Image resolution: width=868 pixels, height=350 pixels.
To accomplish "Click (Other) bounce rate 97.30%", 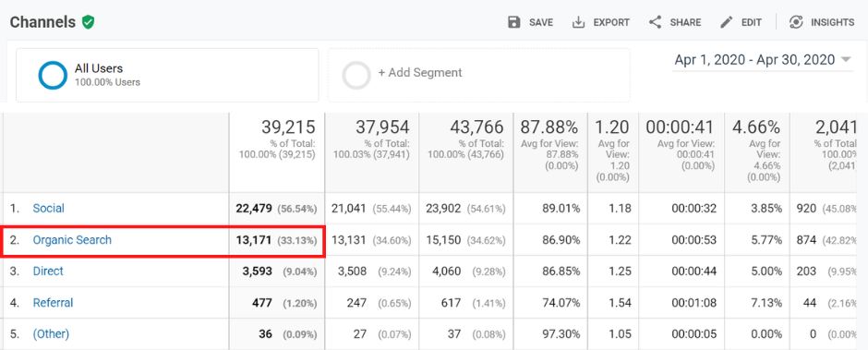I will 561,334.
